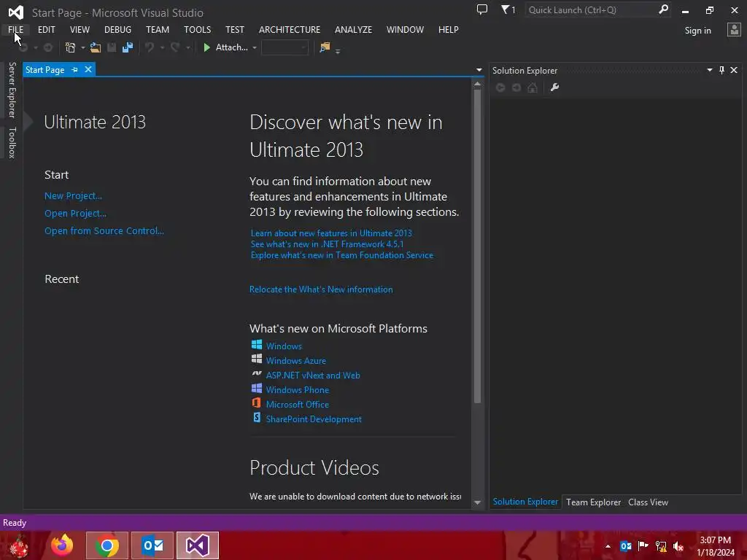Close the Start Page tab
The image size is (747, 560).
pos(88,69)
